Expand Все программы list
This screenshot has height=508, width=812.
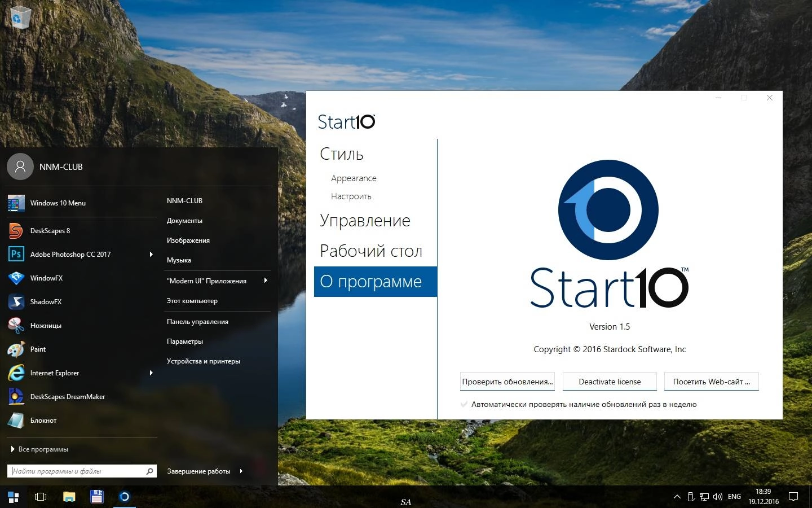click(x=39, y=449)
